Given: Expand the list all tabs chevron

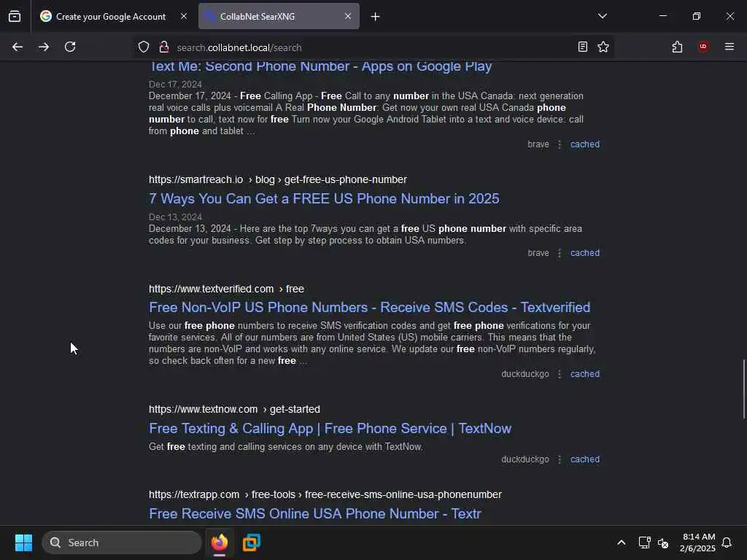Looking at the screenshot, I should tap(603, 16).
